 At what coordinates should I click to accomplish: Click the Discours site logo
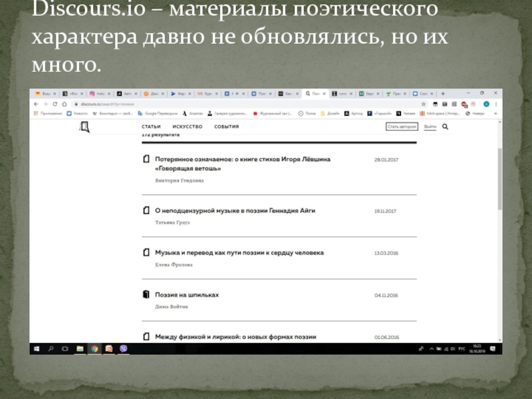tap(84, 127)
